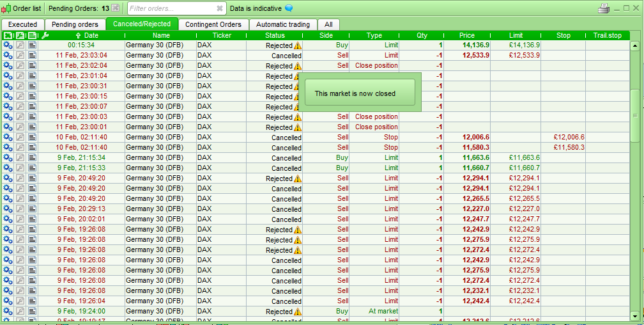Click the Pending Orders count label

pos(79,8)
